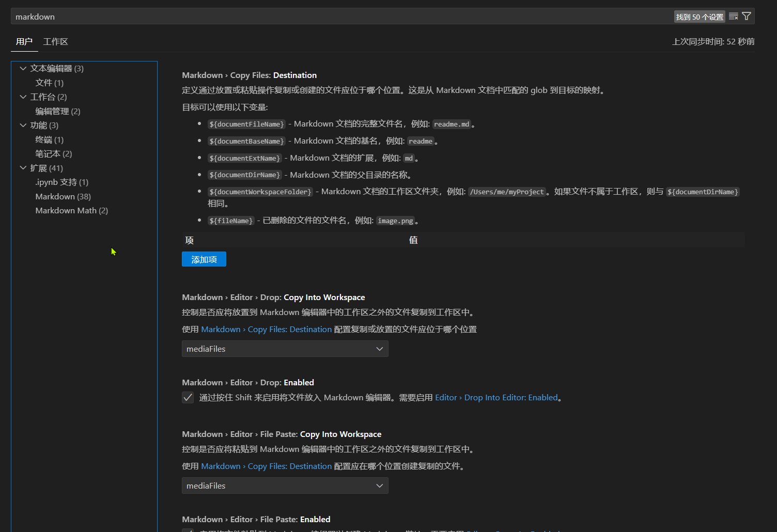Click the readme.md example text

[x=452, y=124]
